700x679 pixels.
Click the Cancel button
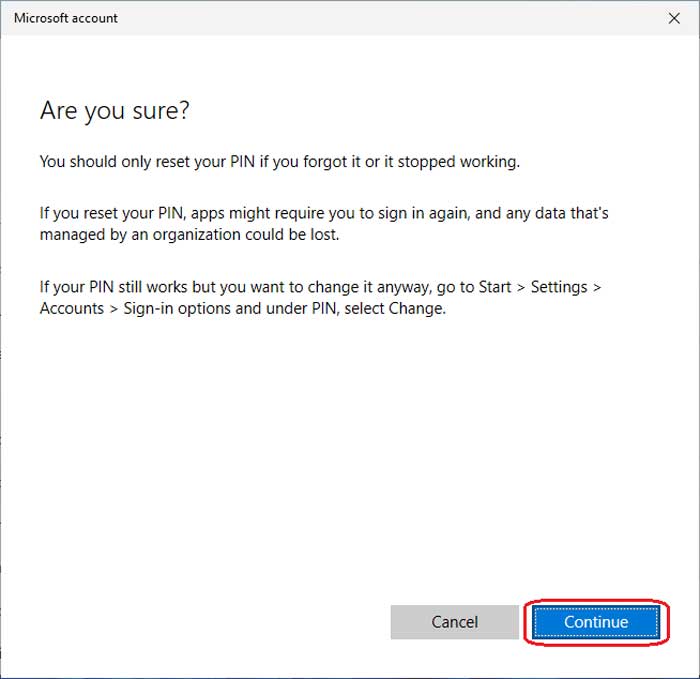tap(454, 622)
